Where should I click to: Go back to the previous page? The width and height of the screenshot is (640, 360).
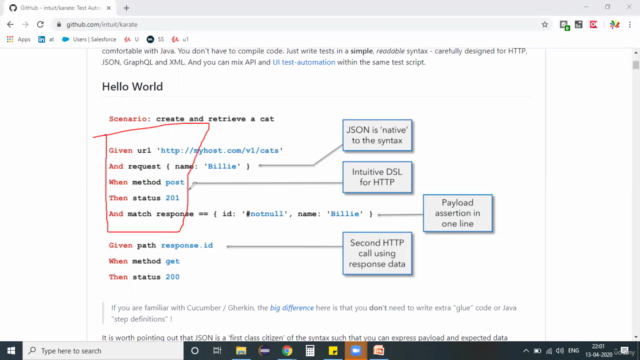[10, 24]
